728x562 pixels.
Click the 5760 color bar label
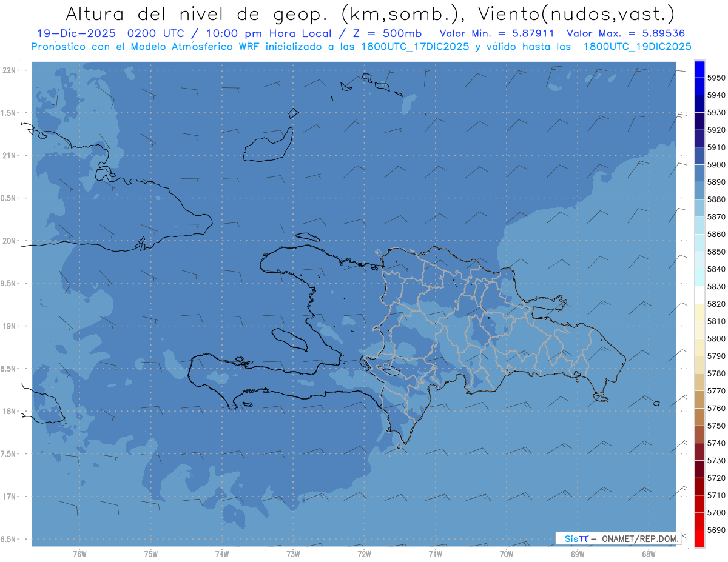(716, 408)
